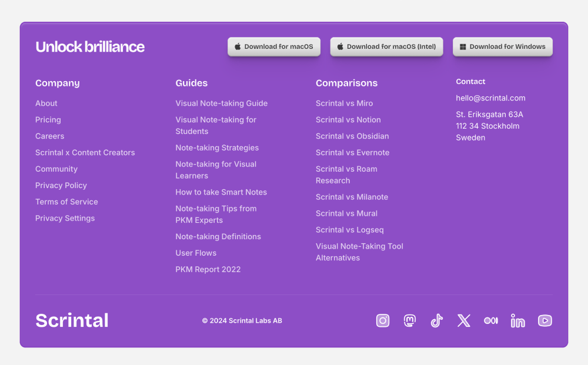Click the Comparisons column heading
588x365 pixels.
coord(346,83)
